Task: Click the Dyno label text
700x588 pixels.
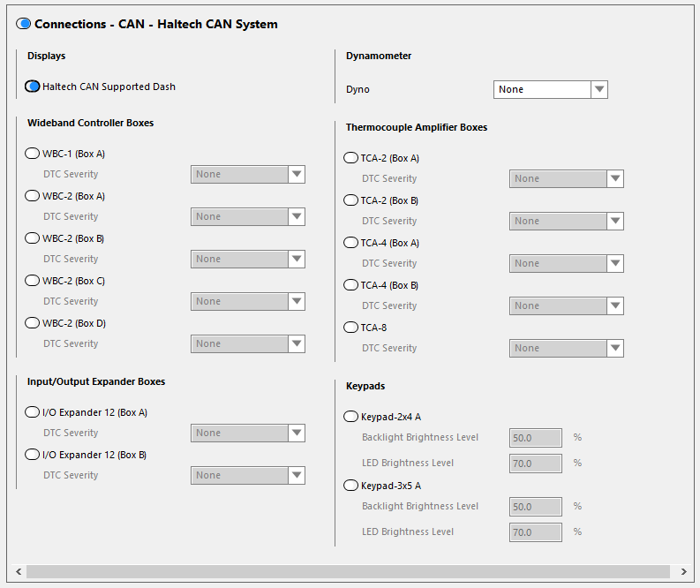Action: pyautogui.click(x=358, y=89)
